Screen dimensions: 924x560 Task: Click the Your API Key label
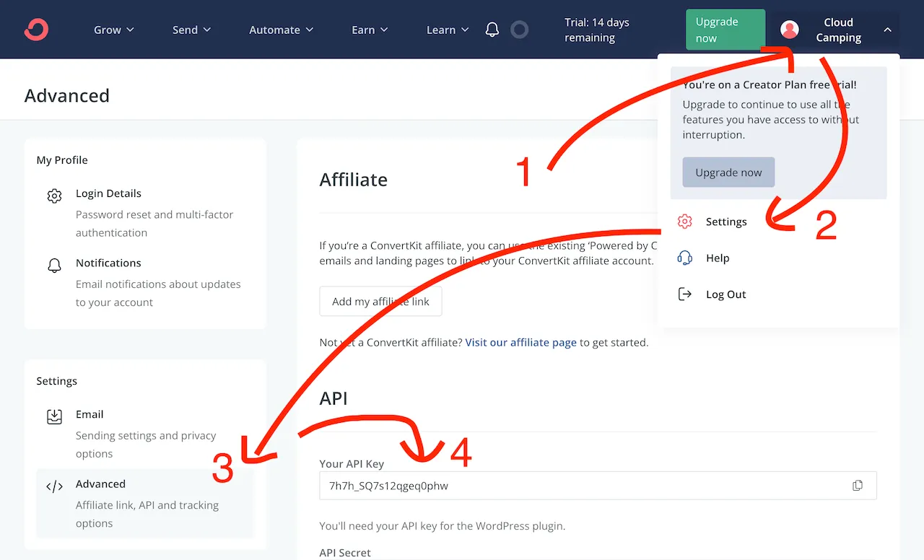(x=352, y=464)
